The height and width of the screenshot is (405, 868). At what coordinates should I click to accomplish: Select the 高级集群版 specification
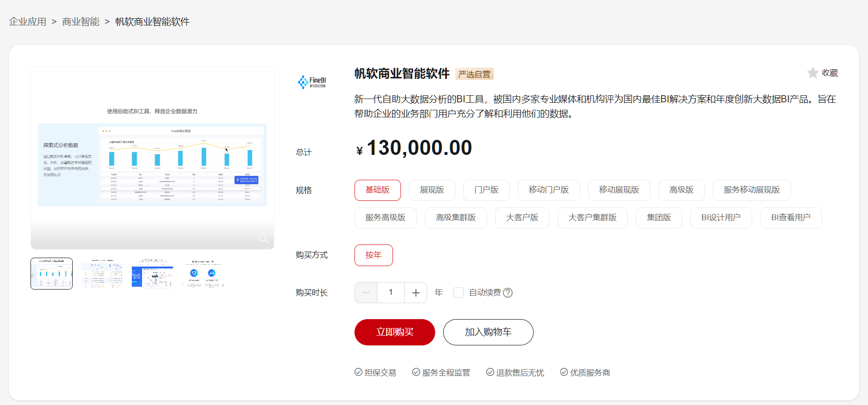pos(456,218)
